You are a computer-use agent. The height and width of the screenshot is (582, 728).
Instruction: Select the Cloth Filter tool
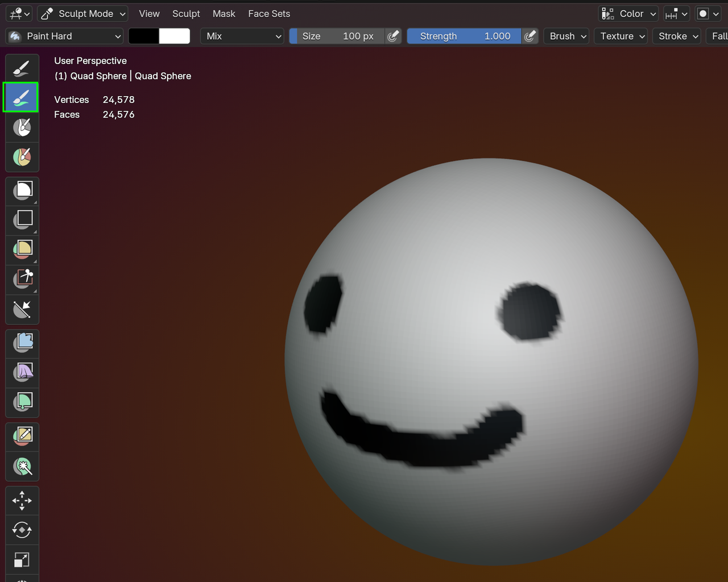[21, 373]
